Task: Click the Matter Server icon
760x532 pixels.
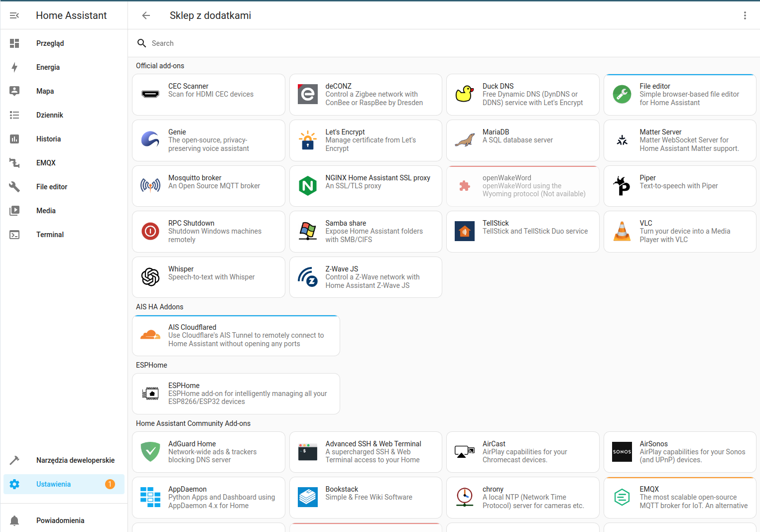Action: click(x=622, y=140)
